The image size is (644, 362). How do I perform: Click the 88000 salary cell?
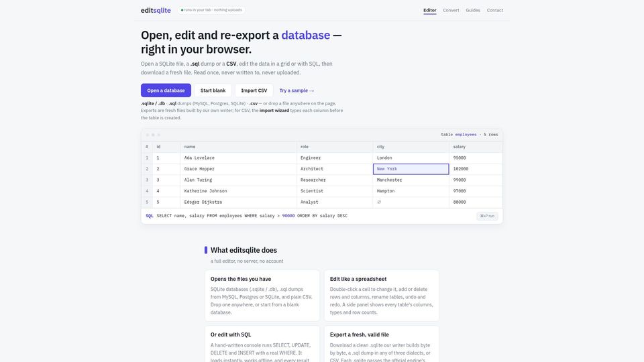click(x=476, y=202)
